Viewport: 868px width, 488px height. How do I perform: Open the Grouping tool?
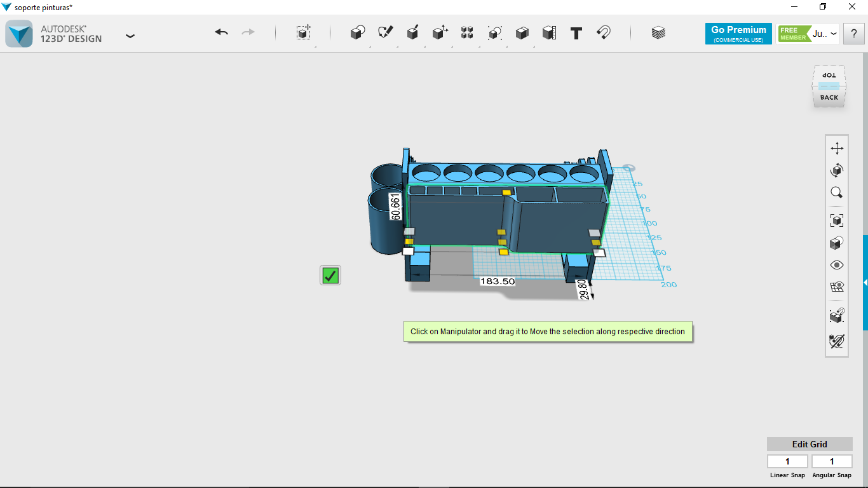tap(494, 32)
